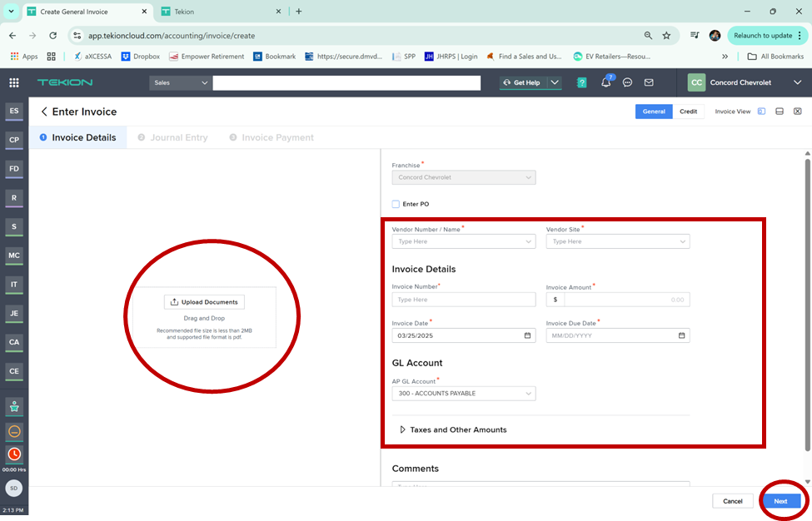Open the ES sidebar module
This screenshot has width=812, height=521.
(x=14, y=111)
